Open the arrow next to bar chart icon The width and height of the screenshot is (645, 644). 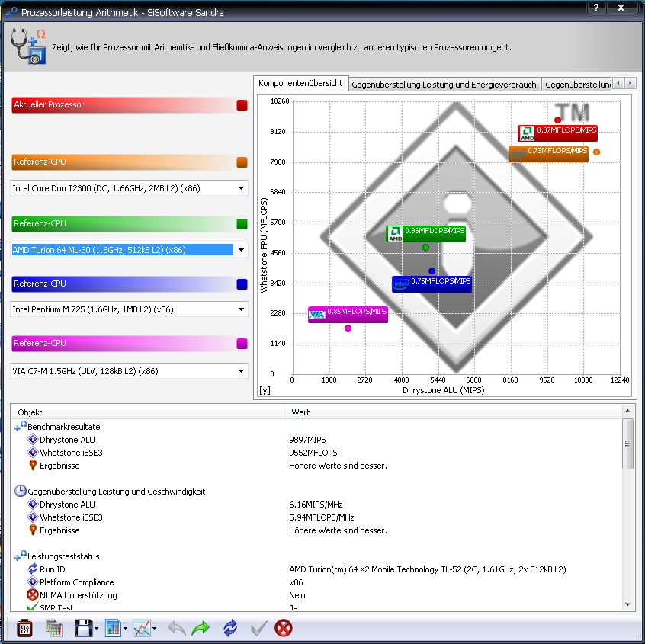125,628
